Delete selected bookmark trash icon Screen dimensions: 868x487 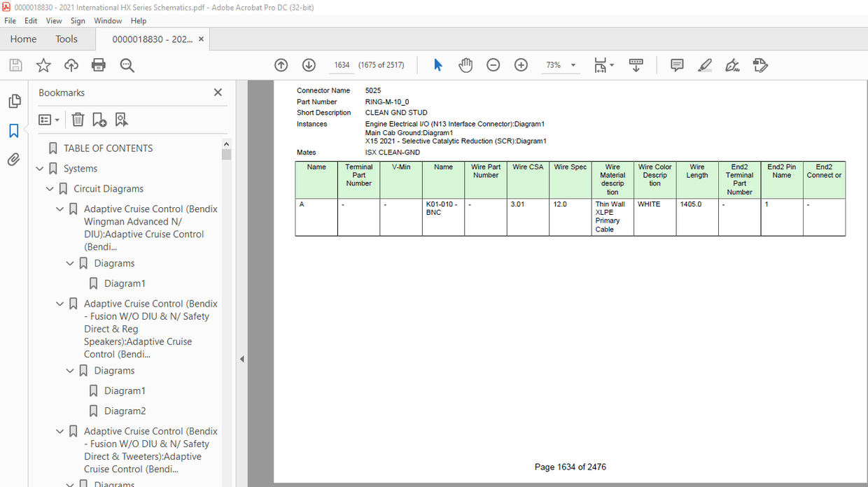(78, 120)
